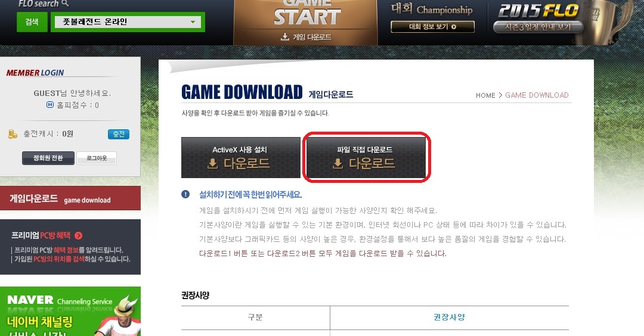Click the 정회원 전환 button

pyautogui.click(x=48, y=158)
